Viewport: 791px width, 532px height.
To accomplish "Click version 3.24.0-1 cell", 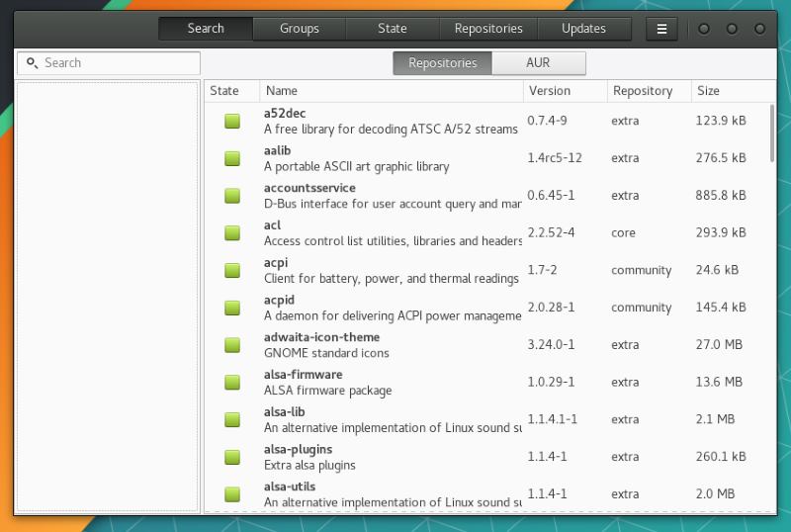I will [x=551, y=345].
